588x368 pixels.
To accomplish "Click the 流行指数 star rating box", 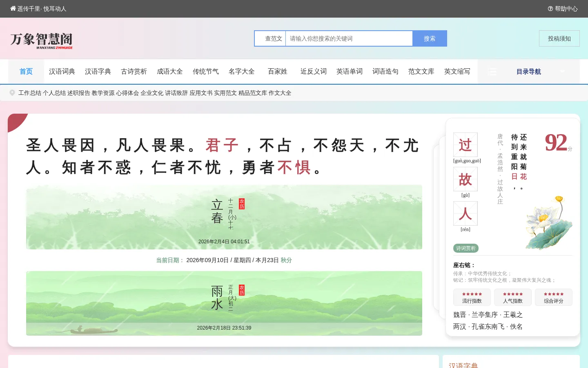I will click(x=472, y=297).
